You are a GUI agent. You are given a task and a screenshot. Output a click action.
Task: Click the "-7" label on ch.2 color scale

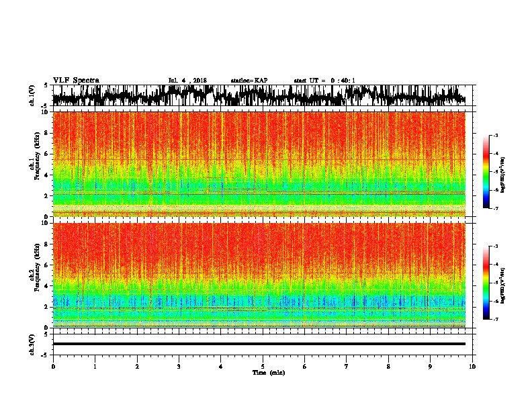coord(495,319)
